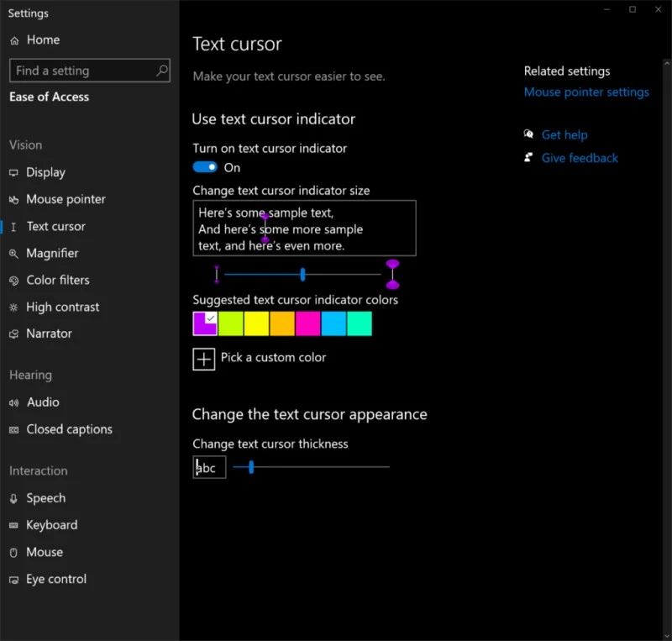The height and width of the screenshot is (641, 672).
Task: Select High contrast in the sidebar
Action: click(62, 307)
